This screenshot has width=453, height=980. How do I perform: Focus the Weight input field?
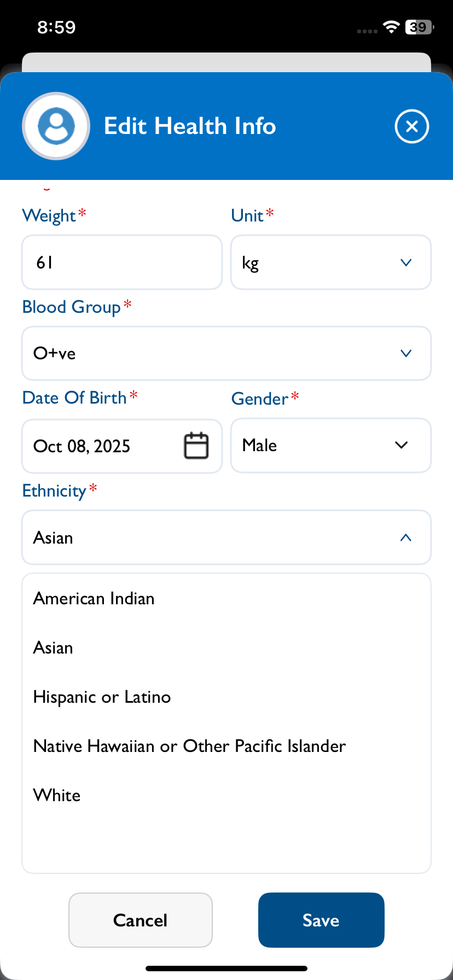pyautogui.click(x=121, y=262)
